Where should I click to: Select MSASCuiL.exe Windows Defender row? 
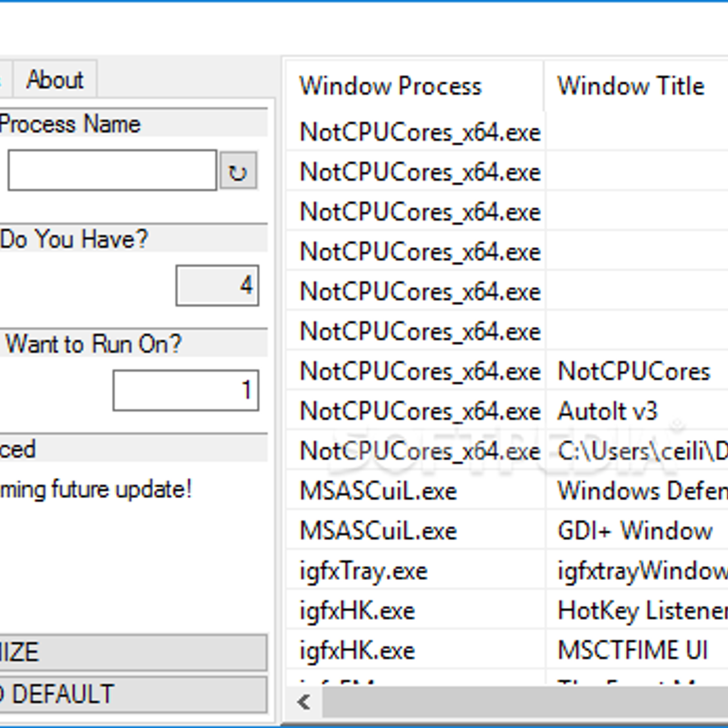[x=507, y=491]
